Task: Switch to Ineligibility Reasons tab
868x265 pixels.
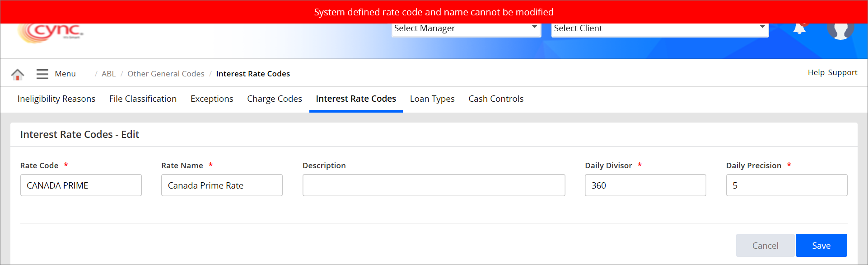Action: click(56, 99)
